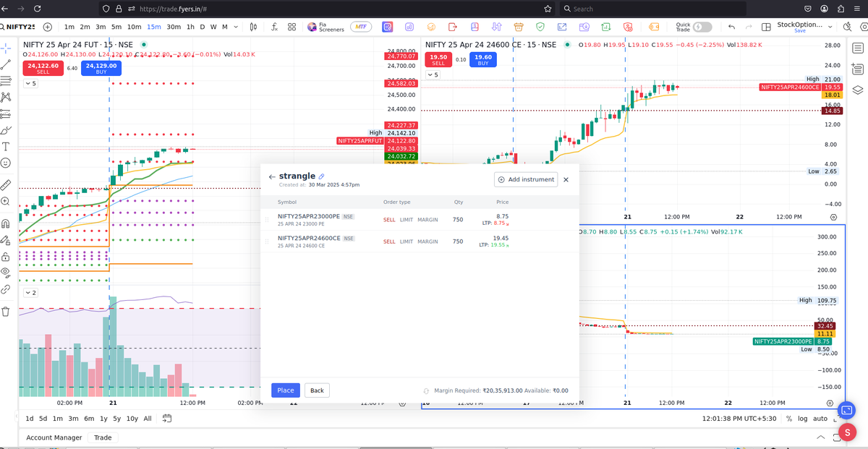
Task: Select 6m date range
Action: coord(89,419)
